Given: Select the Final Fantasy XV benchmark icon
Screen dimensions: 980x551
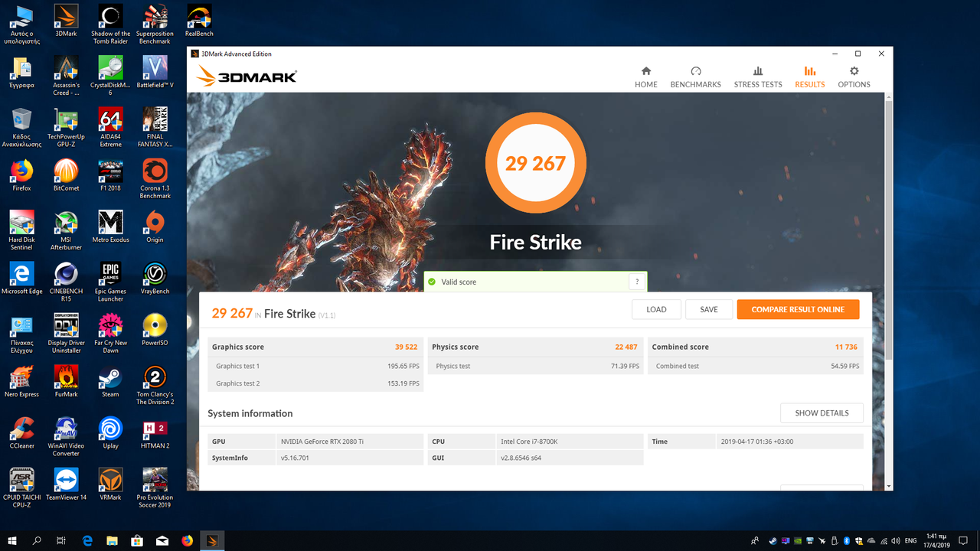Looking at the screenshot, I should [x=155, y=128].
